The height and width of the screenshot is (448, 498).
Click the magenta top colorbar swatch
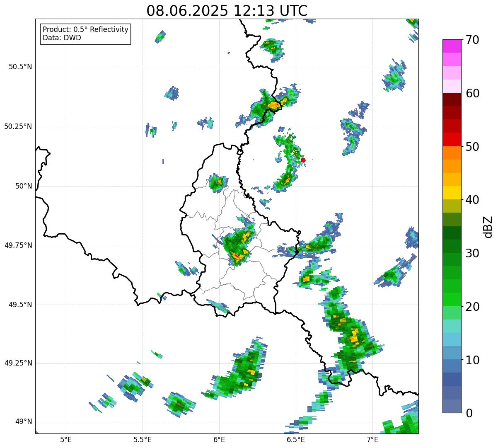pyautogui.click(x=452, y=46)
